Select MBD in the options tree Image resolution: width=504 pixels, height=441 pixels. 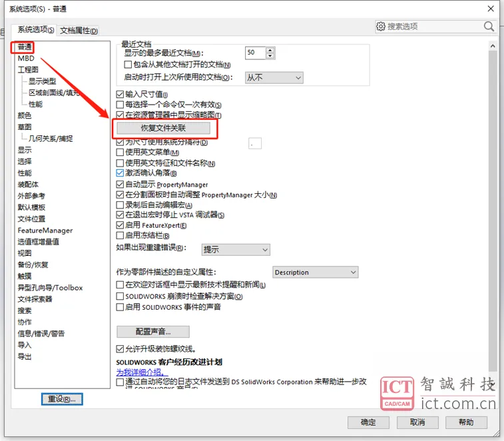coord(26,58)
